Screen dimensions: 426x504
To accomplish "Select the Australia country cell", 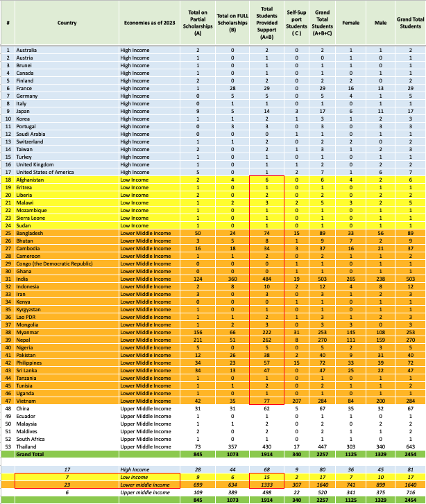I will click(x=67, y=50).
